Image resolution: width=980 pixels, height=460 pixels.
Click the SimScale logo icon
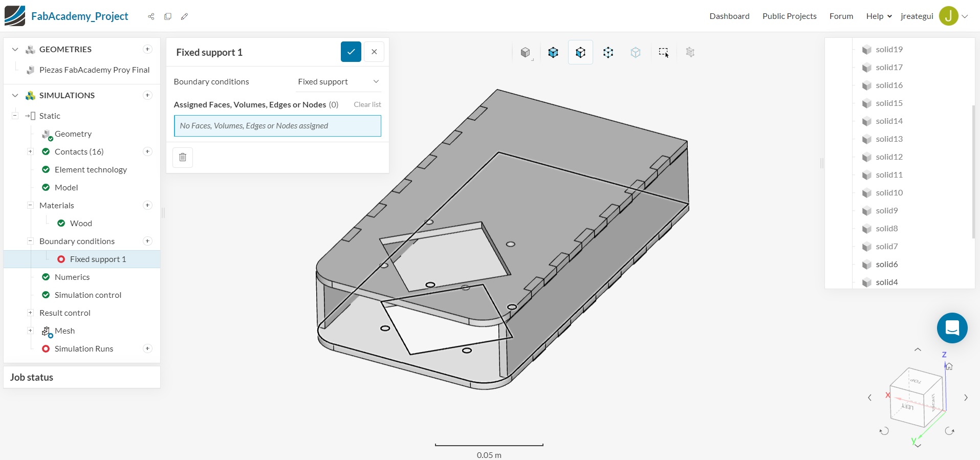[15, 16]
